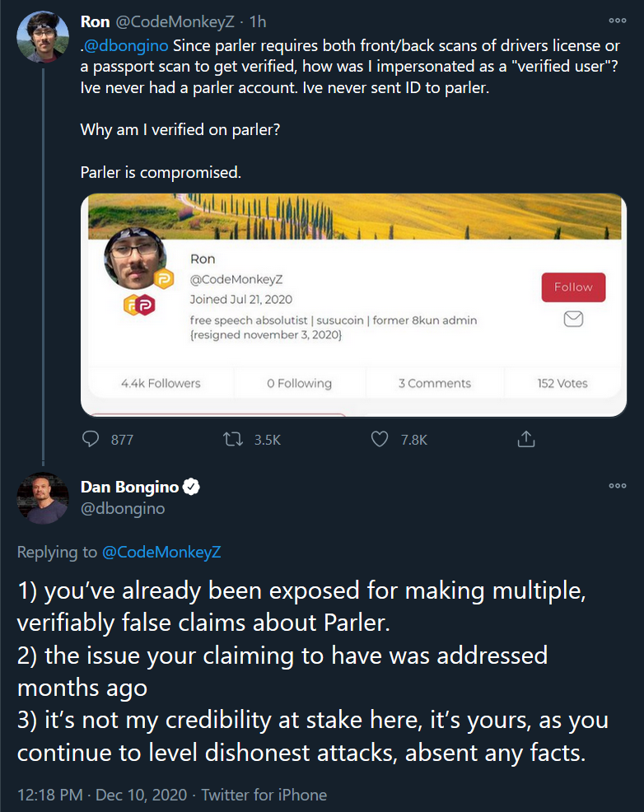This screenshot has width=644, height=812.
Task: Click the envelope message icon on Parler card
Action: 573,319
